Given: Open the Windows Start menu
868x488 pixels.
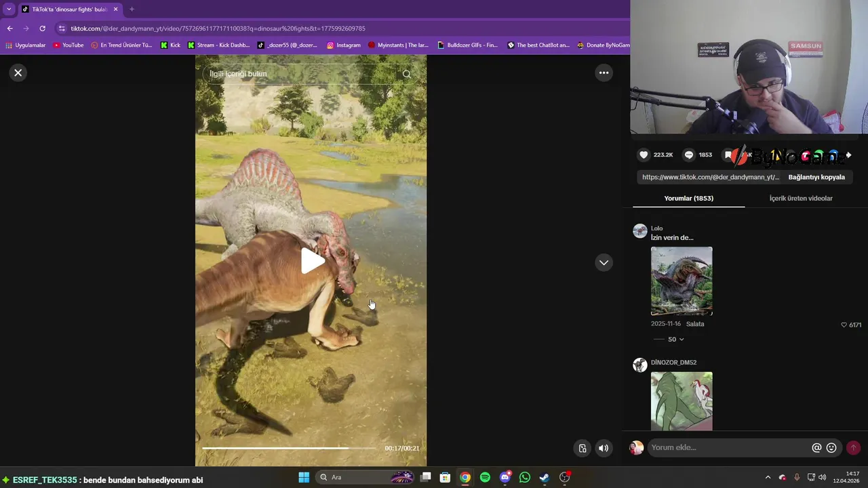Looking at the screenshot, I should coord(304,477).
